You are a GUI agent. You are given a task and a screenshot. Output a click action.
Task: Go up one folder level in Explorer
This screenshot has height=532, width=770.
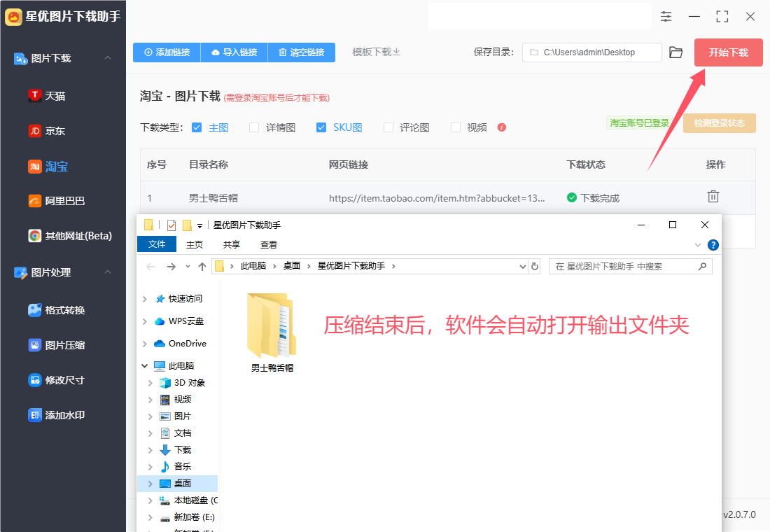pyautogui.click(x=202, y=266)
